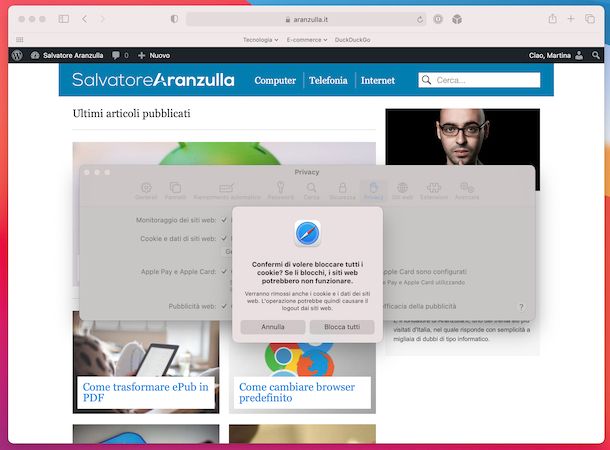
Task: Toggle Pubblicità web checkbox
Action: [x=224, y=306]
